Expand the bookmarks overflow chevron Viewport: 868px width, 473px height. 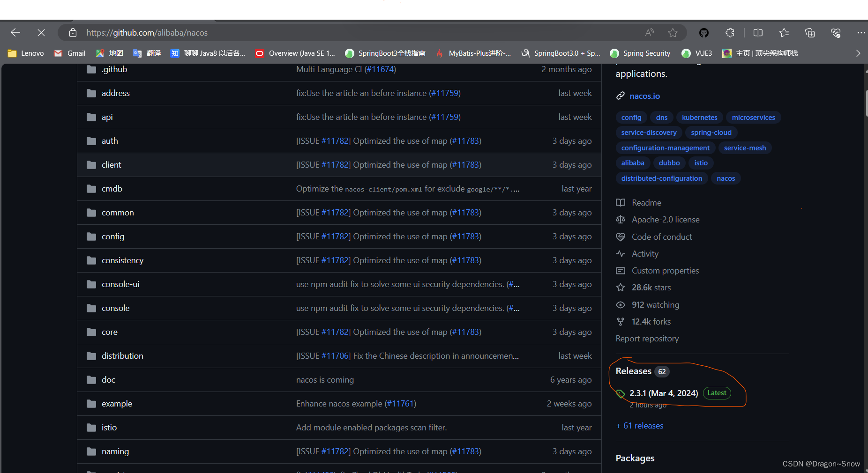pyautogui.click(x=858, y=53)
